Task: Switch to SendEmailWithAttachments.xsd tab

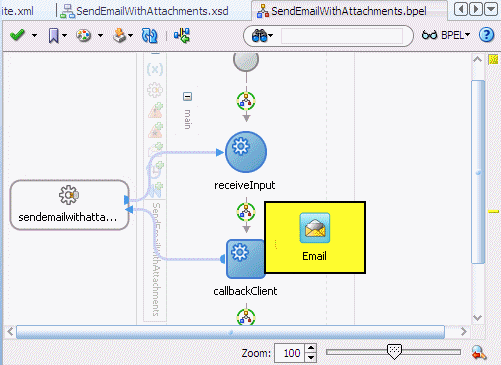Action: 145,11
